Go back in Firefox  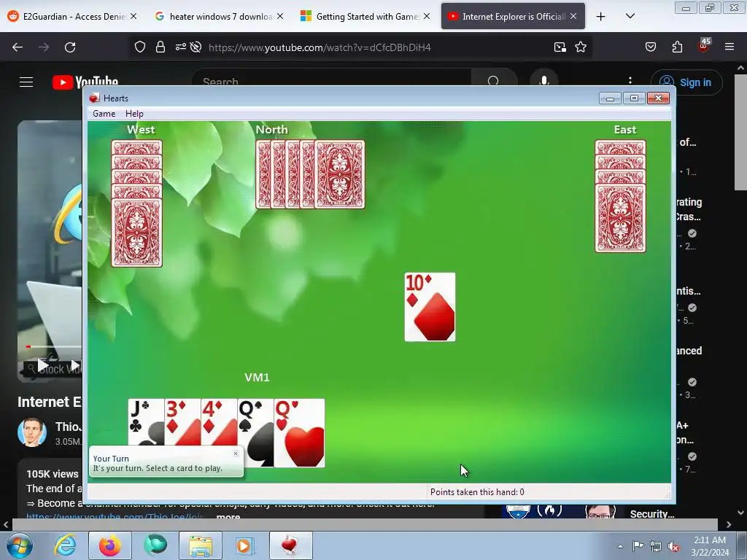18,47
